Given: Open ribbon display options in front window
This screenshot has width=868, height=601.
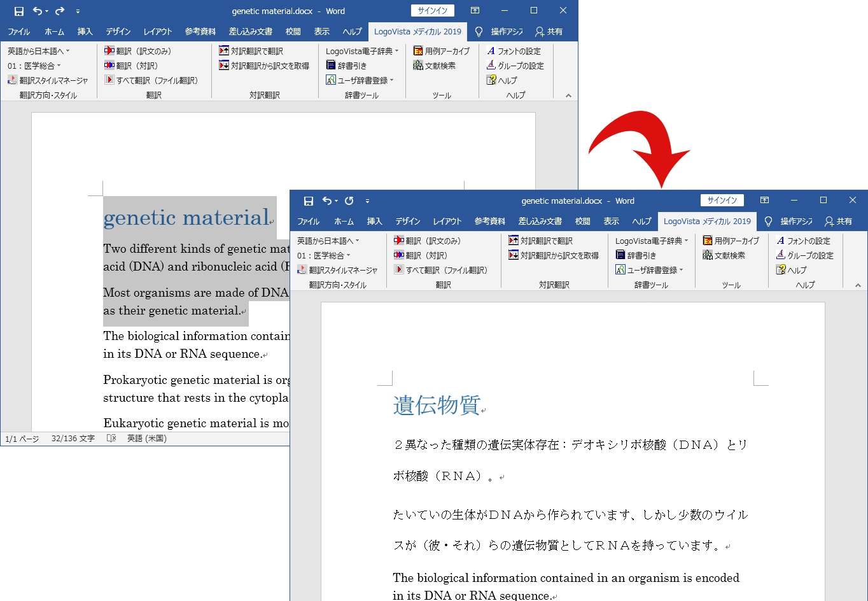Looking at the screenshot, I should pos(765,200).
